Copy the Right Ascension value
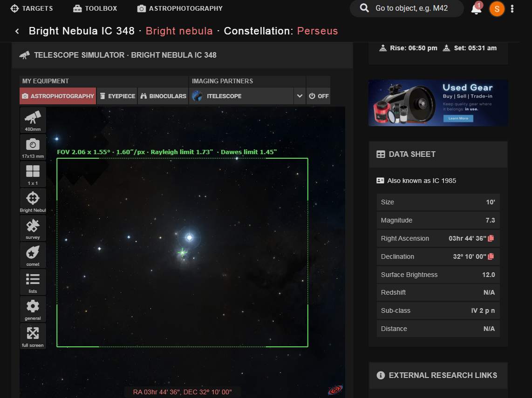This screenshot has width=532, height=398. coord(491,238)
